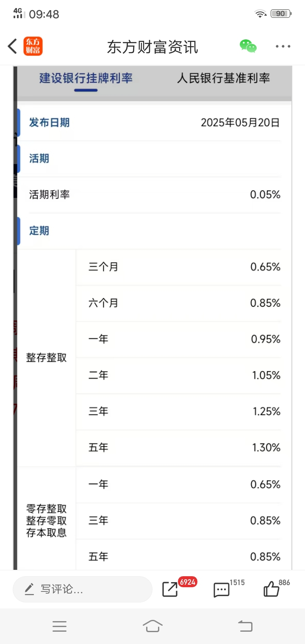The image size is (305, 644).
Task: Open the 东方财富 logo icon
Action: tap(33, 46)
